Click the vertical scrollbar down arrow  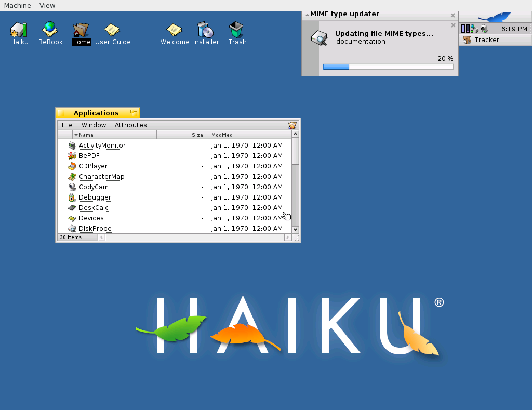pyautogui.click(x=295, y=230)
